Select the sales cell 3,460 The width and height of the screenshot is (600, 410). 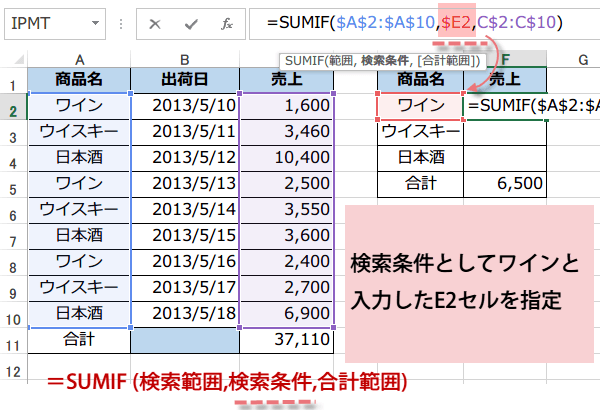287,132
